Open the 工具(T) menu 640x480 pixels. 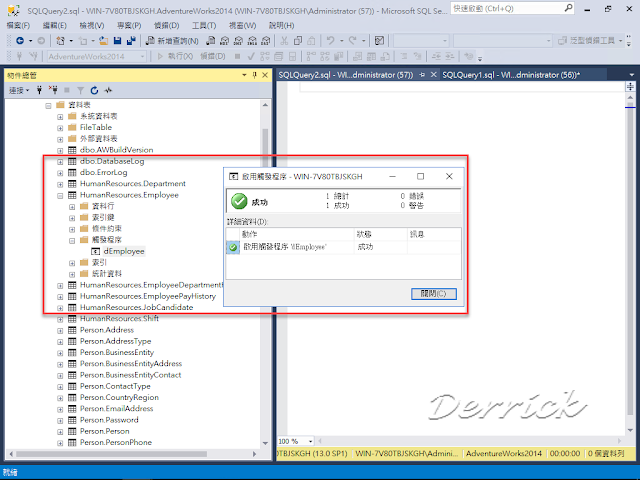click(x=204, y=25)
